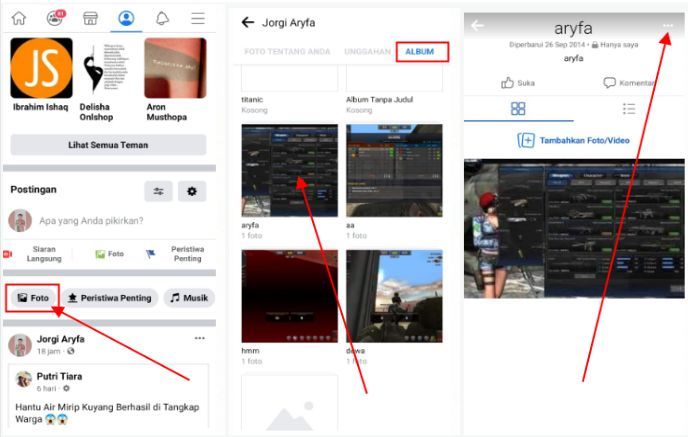Open the dewa album thumbnail

pos(394,296)
